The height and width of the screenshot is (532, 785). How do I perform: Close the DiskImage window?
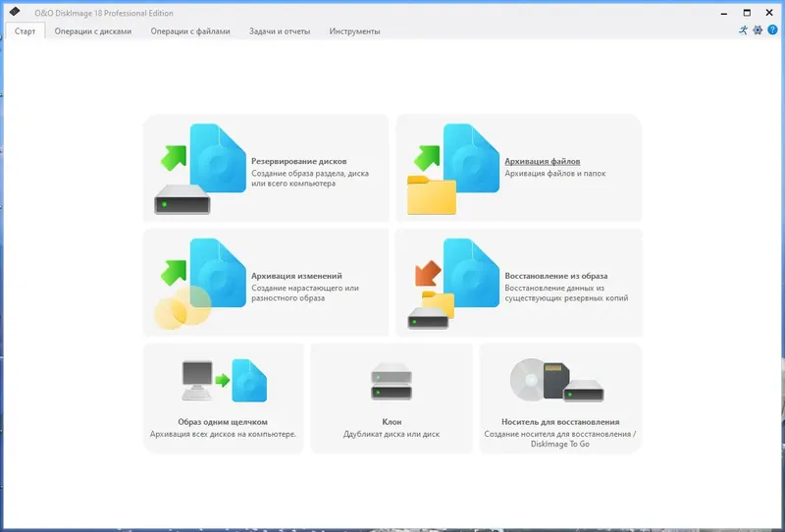click(769, 13)
